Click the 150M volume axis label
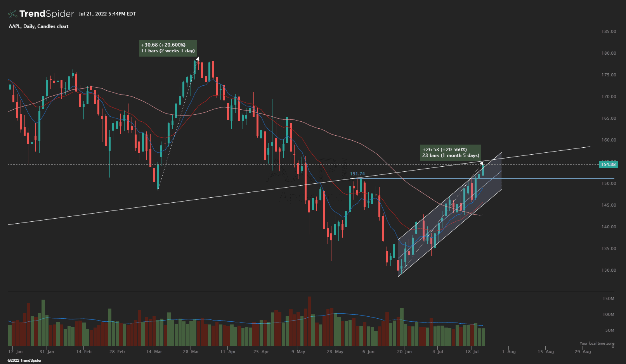This screenshot has width=626, height=364. click(608, 298)
